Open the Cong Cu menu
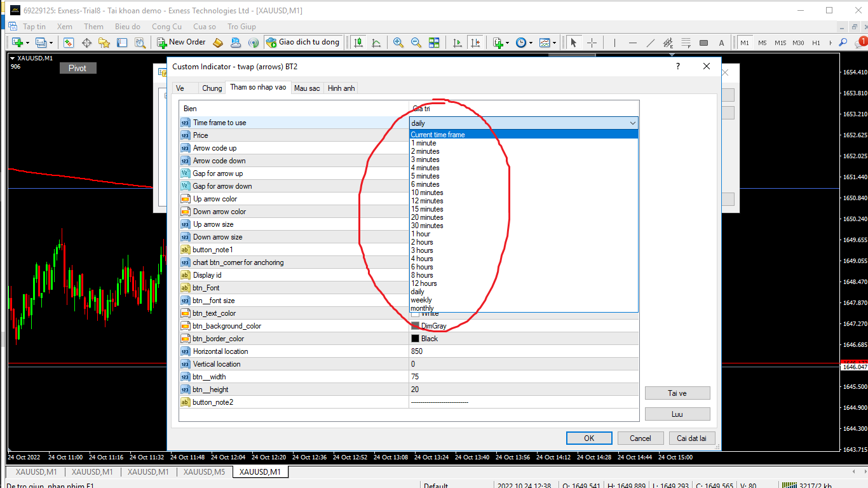The height and width of the screenshot is (488, 868). pyautogui.click(x=166, y=27)
